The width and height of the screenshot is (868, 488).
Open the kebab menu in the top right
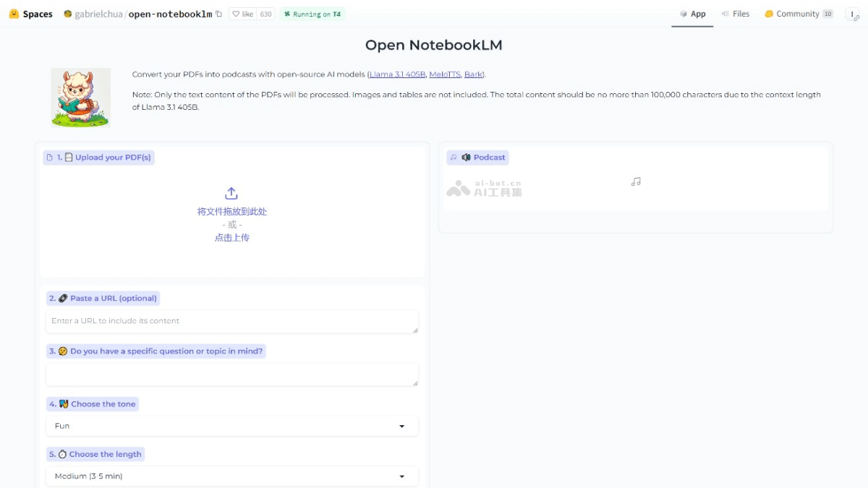tap(851, 13)
